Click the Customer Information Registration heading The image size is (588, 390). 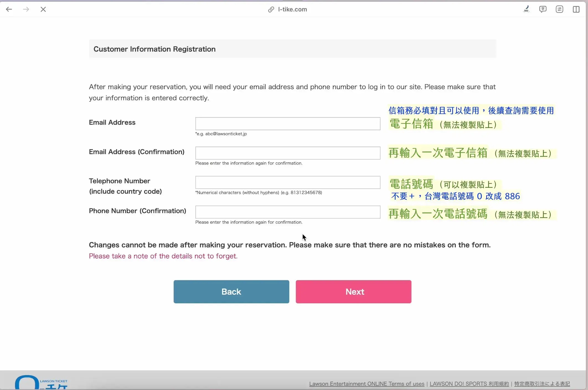coord(154,49)
